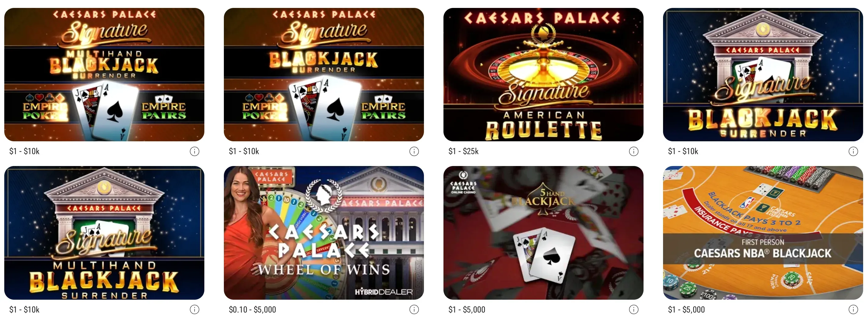Open orange Signature Blackjack Surrender game tile
The width and height of the screenshot is (868, 318).
pyautogui.click(x=324, y=74)
